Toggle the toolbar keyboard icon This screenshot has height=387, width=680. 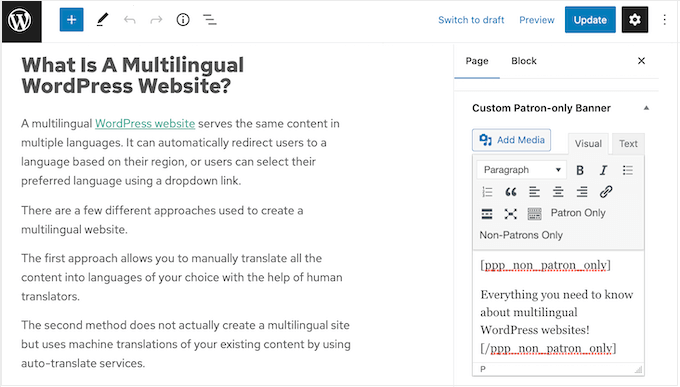coord(534,213)
